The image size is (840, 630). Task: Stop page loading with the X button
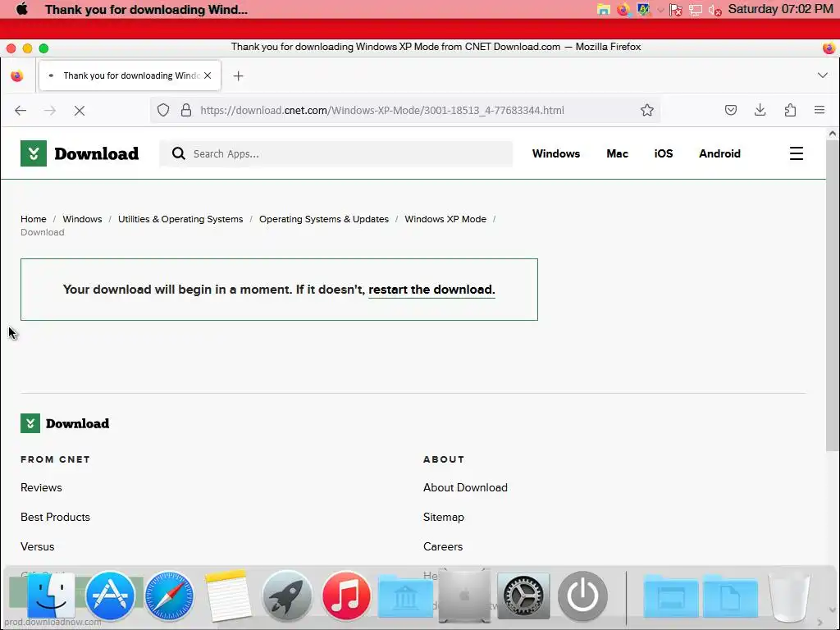point(80,111)
